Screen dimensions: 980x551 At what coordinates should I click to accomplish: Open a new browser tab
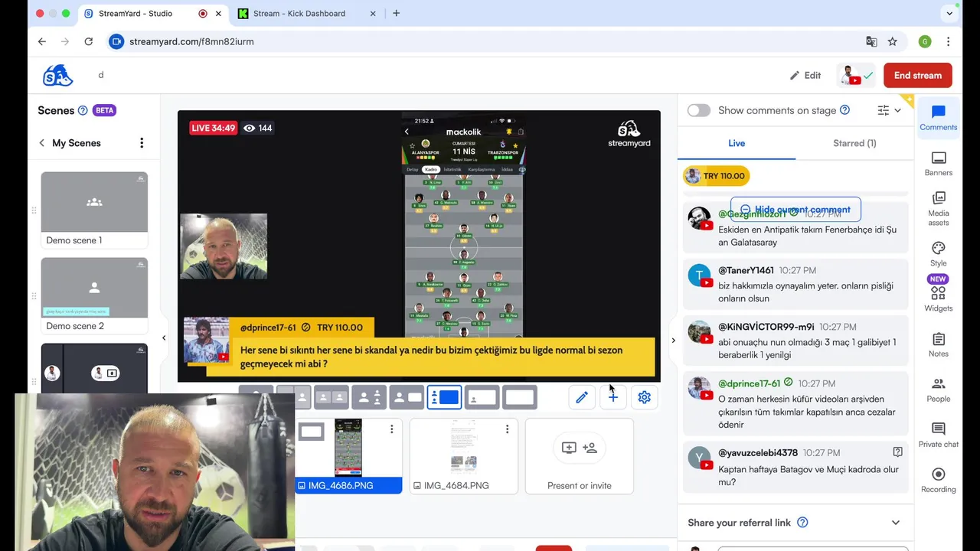pos(396,13)
